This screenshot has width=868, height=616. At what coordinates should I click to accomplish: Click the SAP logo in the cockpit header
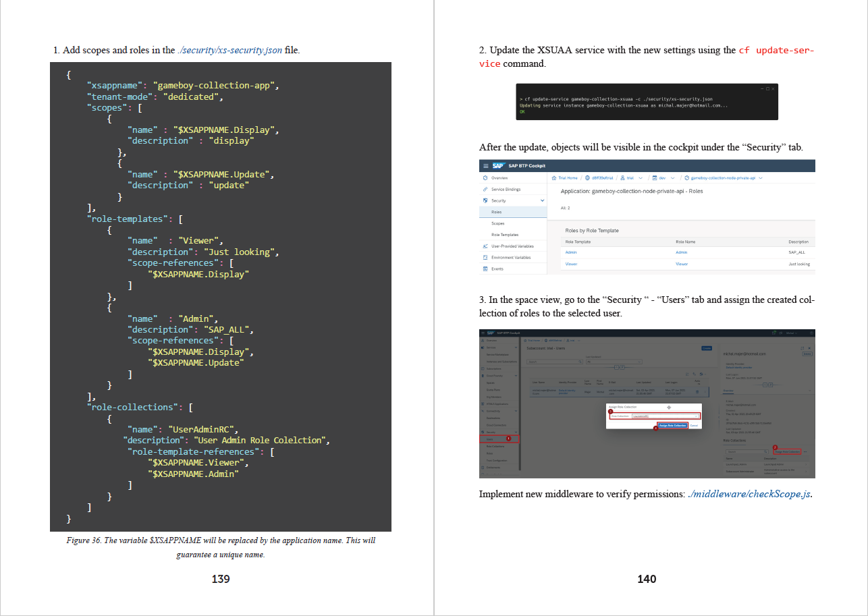click(499, 166)
